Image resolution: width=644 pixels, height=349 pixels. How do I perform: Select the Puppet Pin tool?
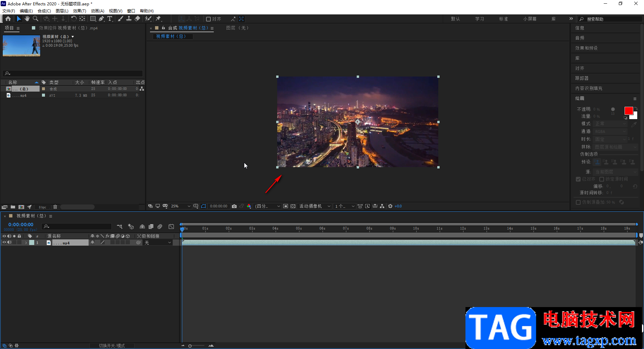pos(158,19)
